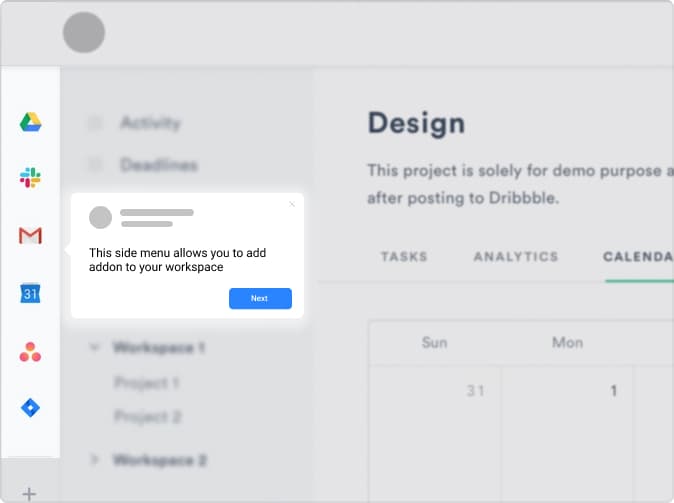The image size is (674, 503).
Task: Open the Google Calendar addon icon
Action: pyautogui.click(x=30, y=293)
